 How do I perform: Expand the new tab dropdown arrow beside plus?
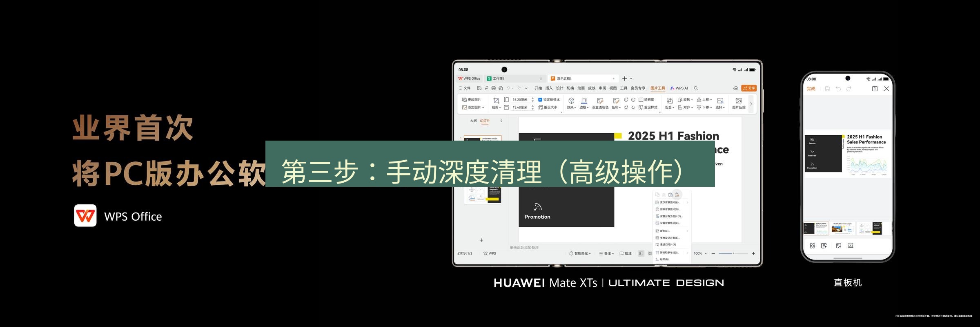point(631,78)
